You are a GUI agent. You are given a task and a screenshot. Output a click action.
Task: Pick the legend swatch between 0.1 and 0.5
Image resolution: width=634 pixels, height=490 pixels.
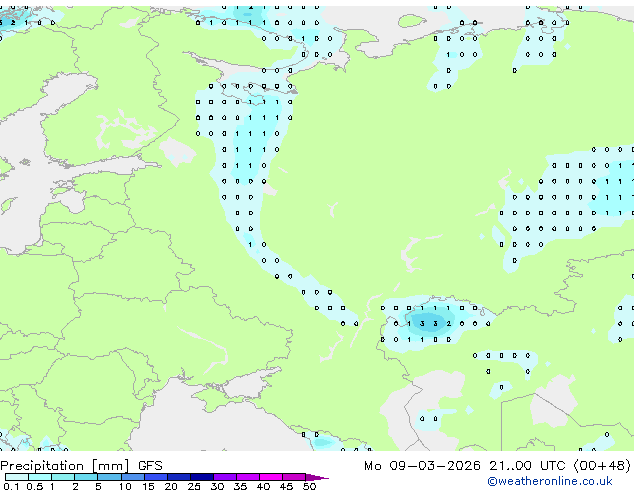(17, 477)
